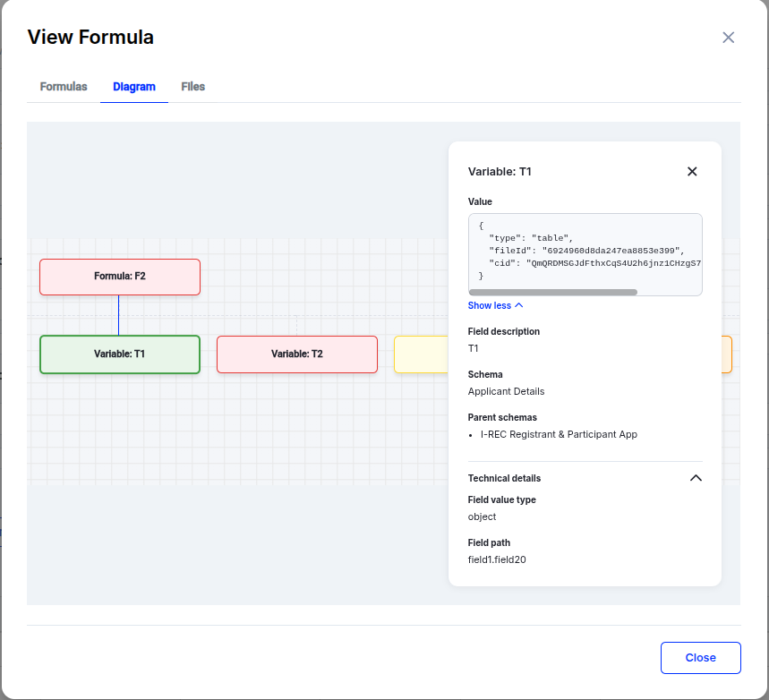
Task: Click the Show less link
Action: (x=495, y=306)
